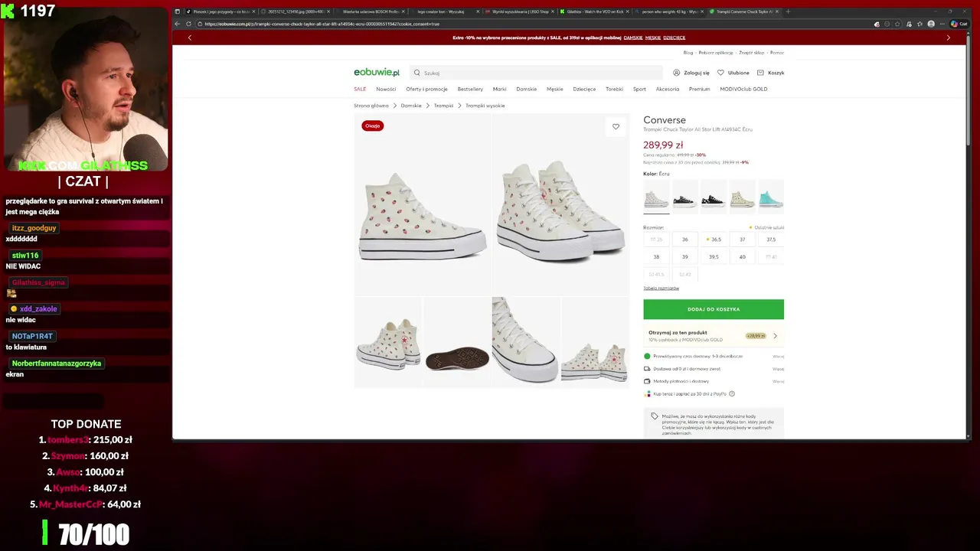Open MODIVOclub GOLD menu item
This screenshot has width=980, height=551.
tap(743, 89)
